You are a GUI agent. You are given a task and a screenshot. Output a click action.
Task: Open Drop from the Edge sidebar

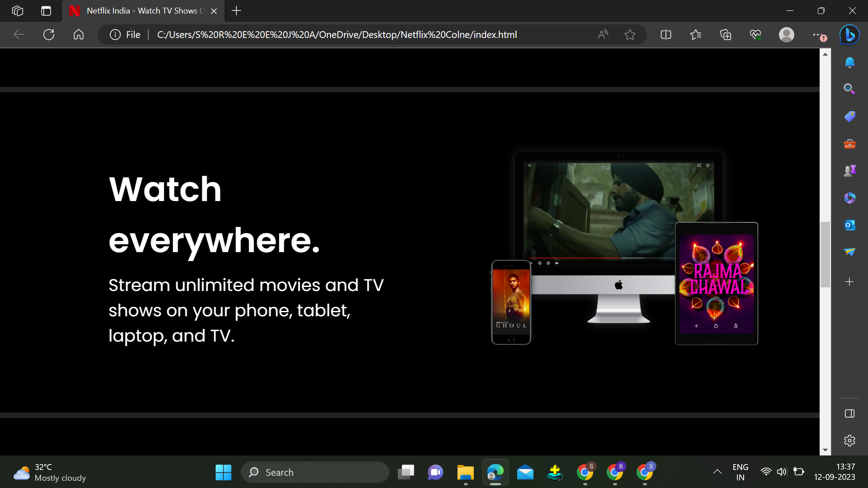tap(849, 252)
